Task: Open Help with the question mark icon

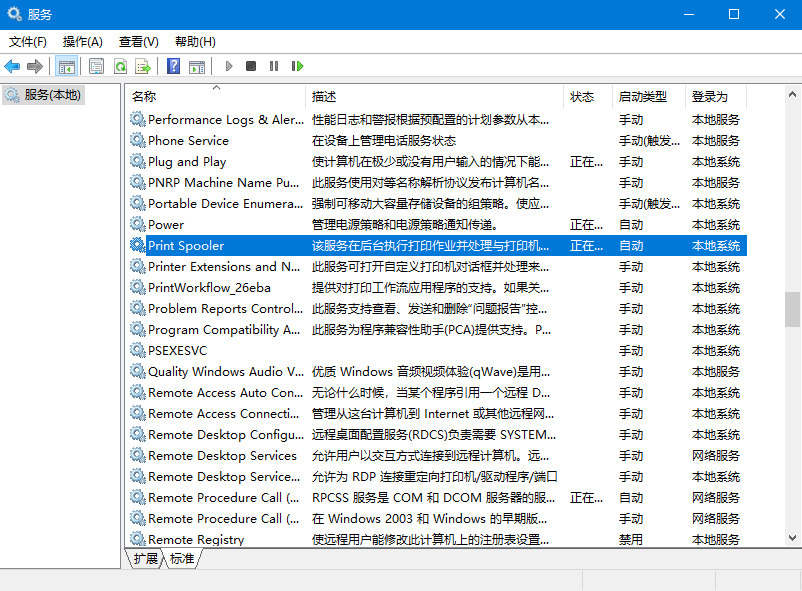Action: click(x=173, y=66)
